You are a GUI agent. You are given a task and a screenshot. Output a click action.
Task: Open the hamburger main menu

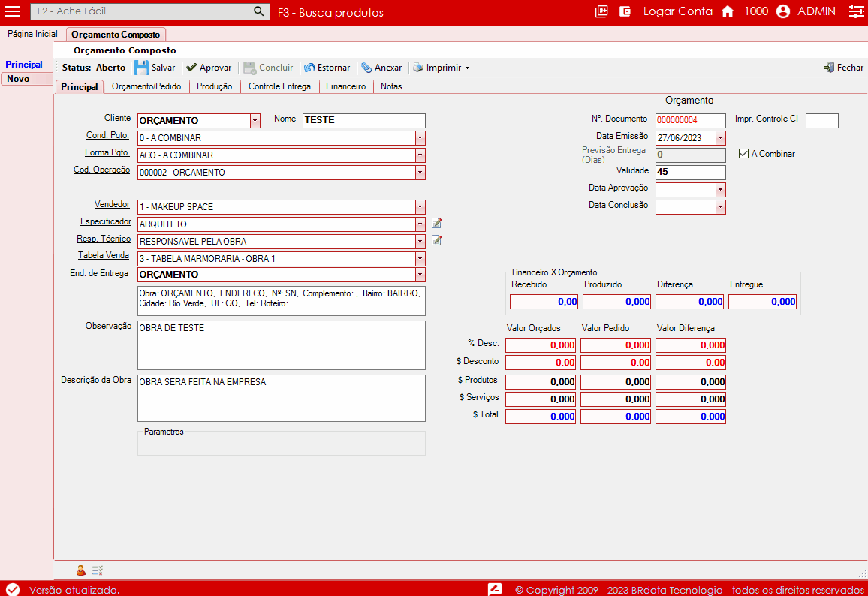point(12,11)
